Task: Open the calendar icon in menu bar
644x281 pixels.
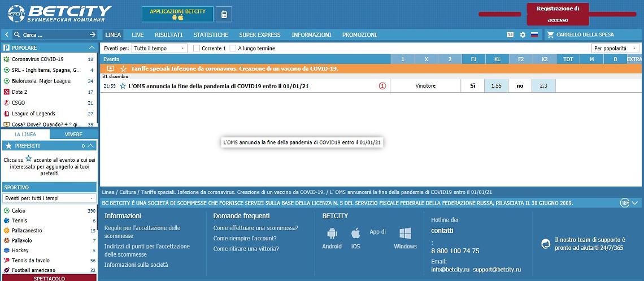Action: (510, 35)
